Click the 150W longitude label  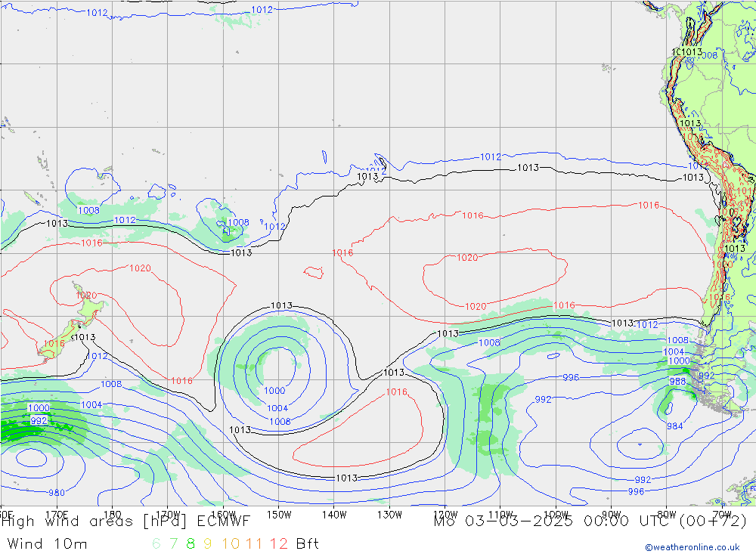(279, 515)
